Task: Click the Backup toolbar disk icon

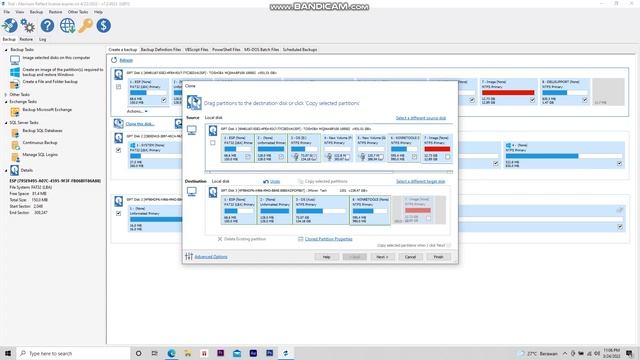Action: coord(9,26)
